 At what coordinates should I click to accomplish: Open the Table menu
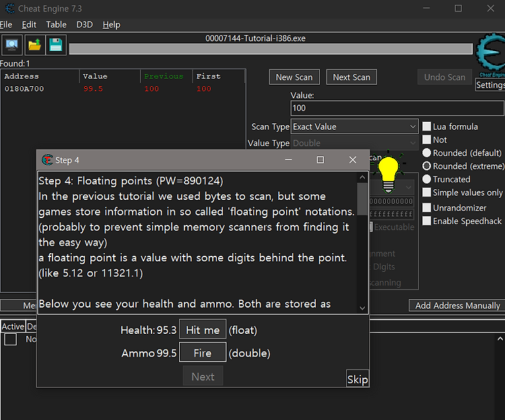(56, 25)
